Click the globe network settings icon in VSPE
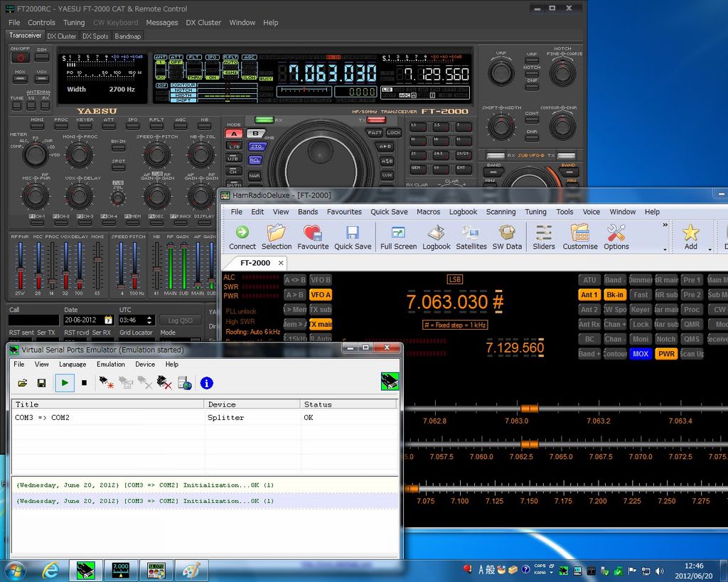The image size is (728, 582). [185, 383]
